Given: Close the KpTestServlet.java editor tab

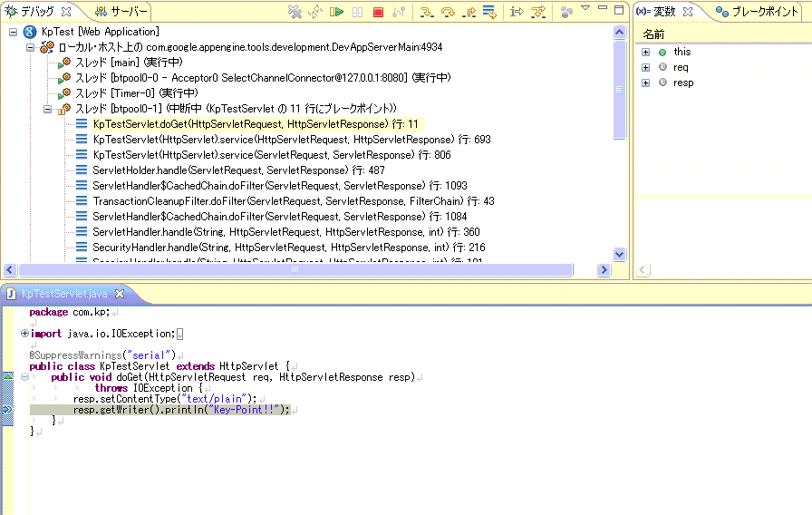Looking at the screenshot, I should click(x=120, y=294).
